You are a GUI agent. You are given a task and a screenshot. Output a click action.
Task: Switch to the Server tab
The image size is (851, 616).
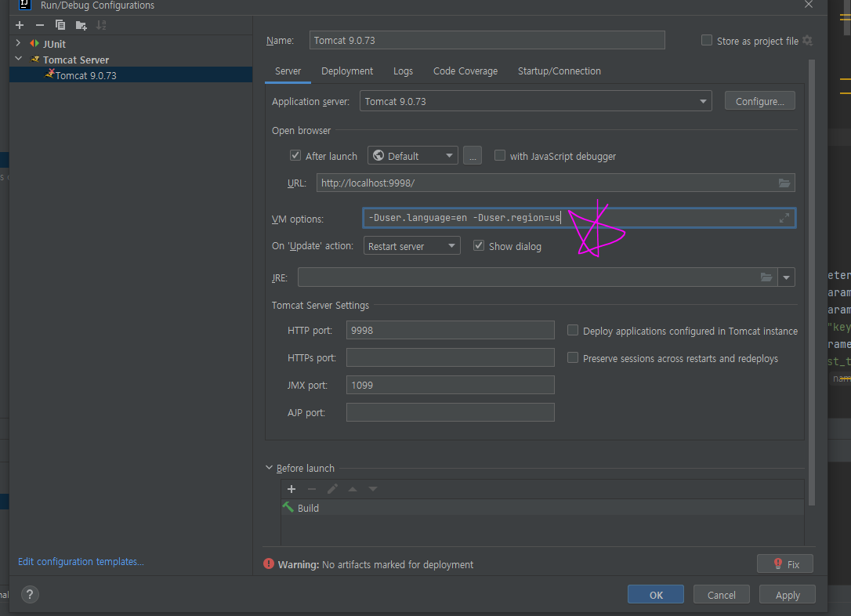[288, 71]
